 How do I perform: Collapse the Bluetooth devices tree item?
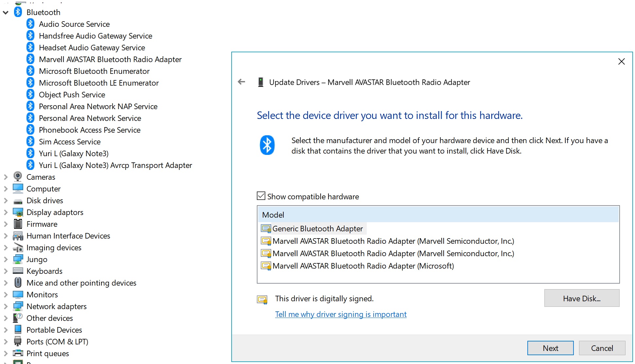(x=6, y=12)
